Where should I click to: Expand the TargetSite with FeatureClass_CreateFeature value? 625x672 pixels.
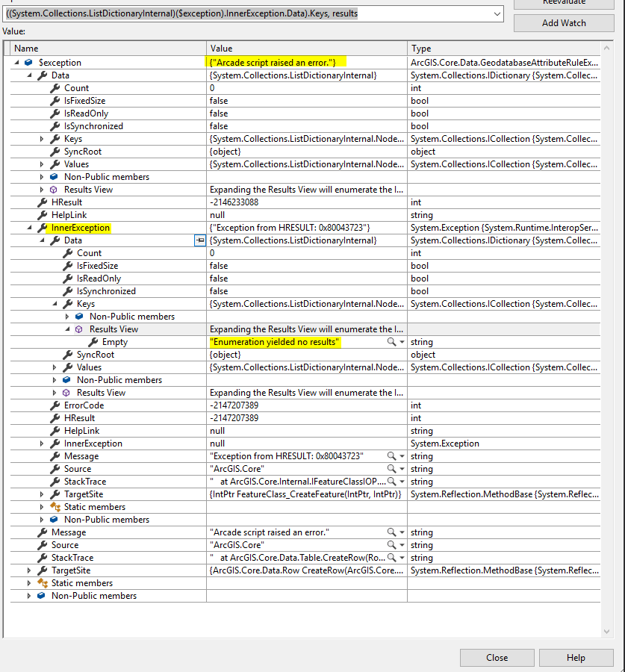(42, 494)
